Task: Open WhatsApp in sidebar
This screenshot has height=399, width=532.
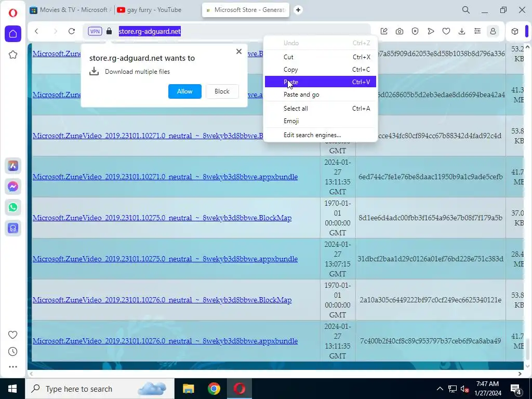Action: tap(13, 207)
